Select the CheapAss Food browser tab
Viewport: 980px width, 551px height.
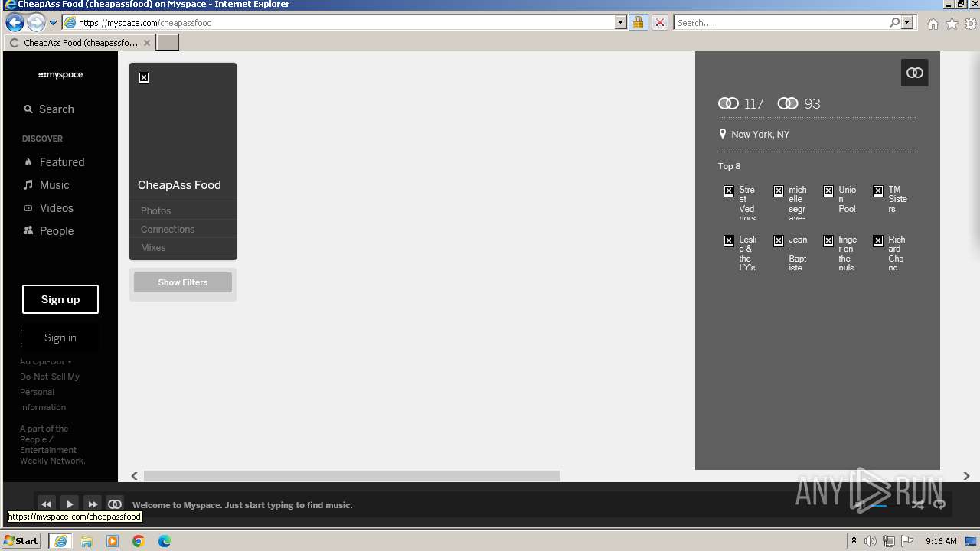[79, 43]
